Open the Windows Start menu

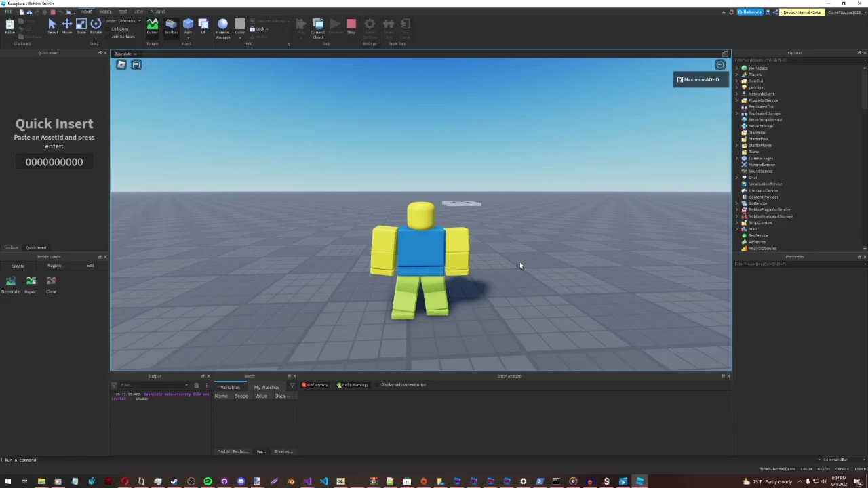coord(7,481)
